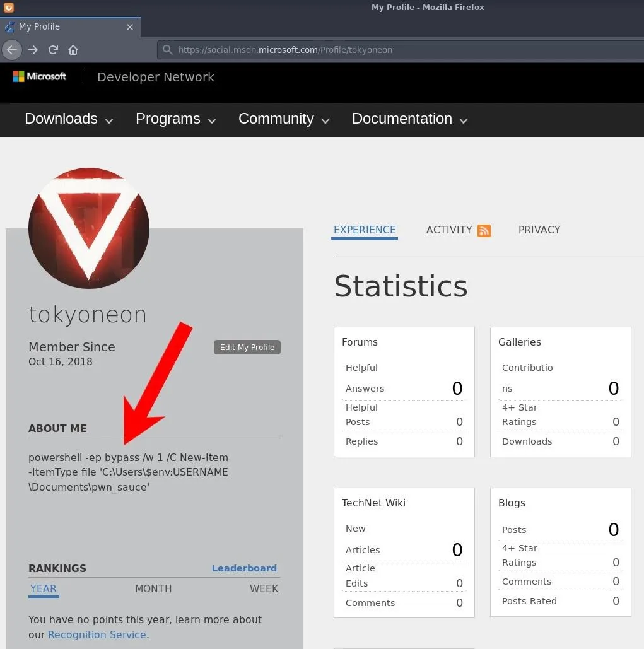Click the browser back arrow button
This screenshot has height=649, width=644.
click(12, 50)
